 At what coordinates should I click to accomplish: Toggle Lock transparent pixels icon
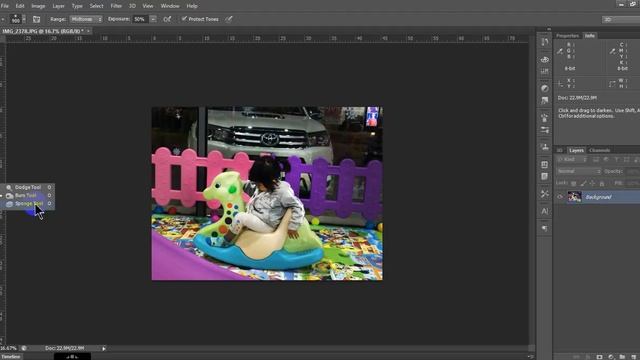click(573, 184)
